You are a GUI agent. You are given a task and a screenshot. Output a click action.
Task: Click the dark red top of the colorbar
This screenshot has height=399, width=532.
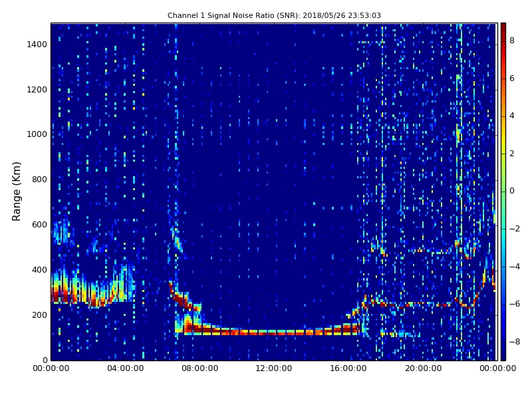503,27
